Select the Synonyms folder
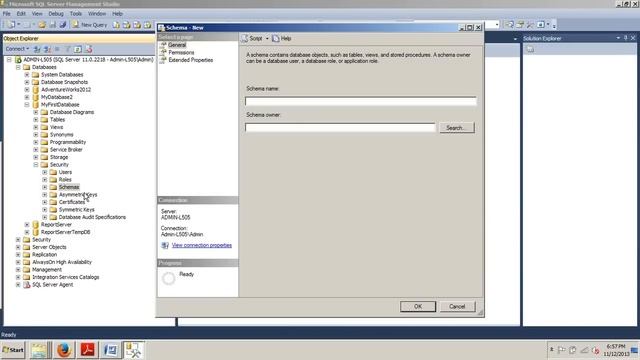The image size is (640, 360). click(61, 135)
